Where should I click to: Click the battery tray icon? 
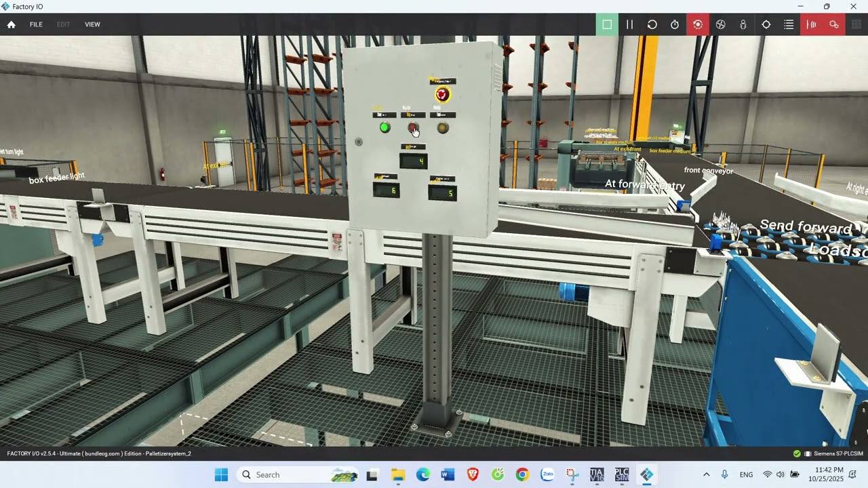tap(795, 474)
